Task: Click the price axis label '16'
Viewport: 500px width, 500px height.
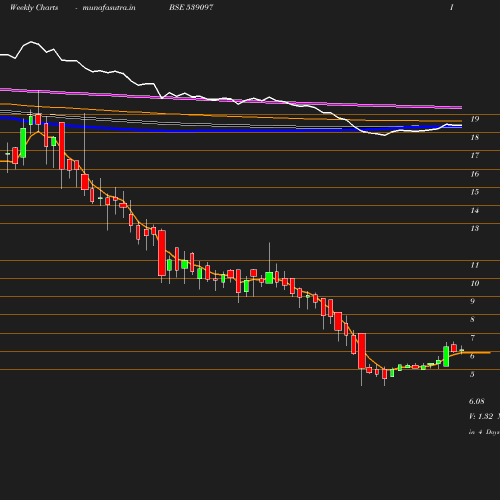Action: tap(475, 174)
